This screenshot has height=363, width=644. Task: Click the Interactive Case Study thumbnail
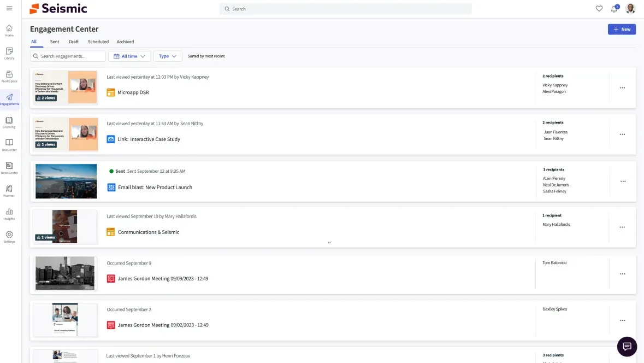(66, 134)
